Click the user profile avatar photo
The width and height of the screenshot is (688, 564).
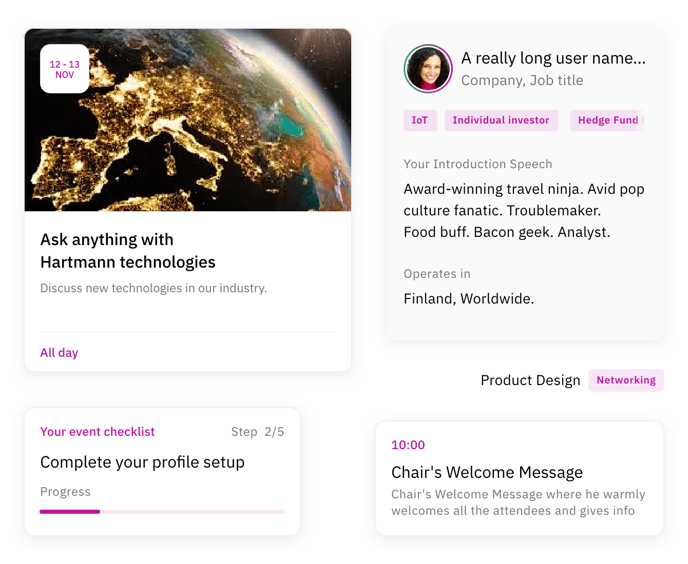(428, 68)
